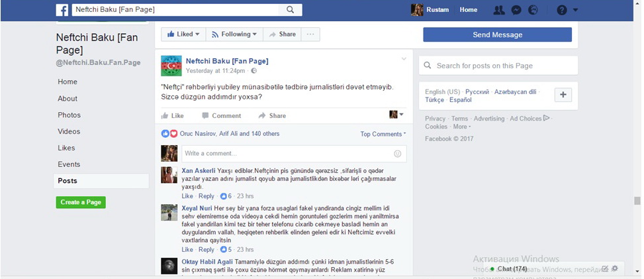Click the public privacy globe icon on post

tap(253, 71)
